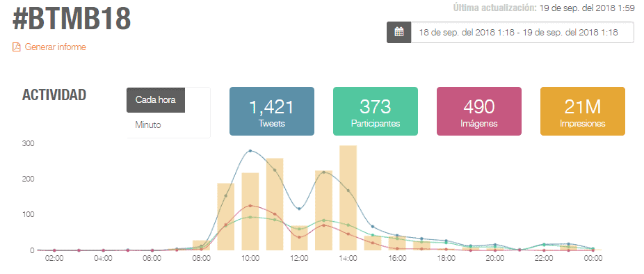The height and width of the screenshot is (274, 644).
Task: Open the date range input field
Action: pyautogui.click(x=522, y=33)
